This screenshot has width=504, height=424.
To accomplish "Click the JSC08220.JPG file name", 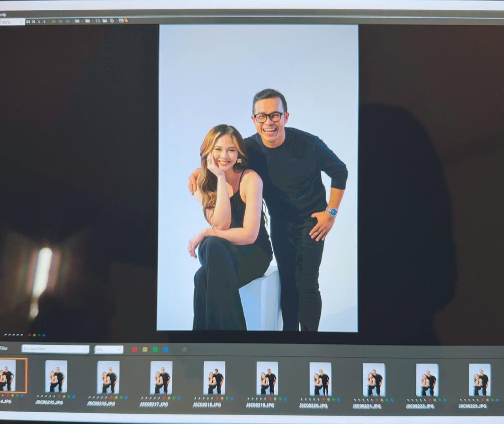I will point(314,406).
